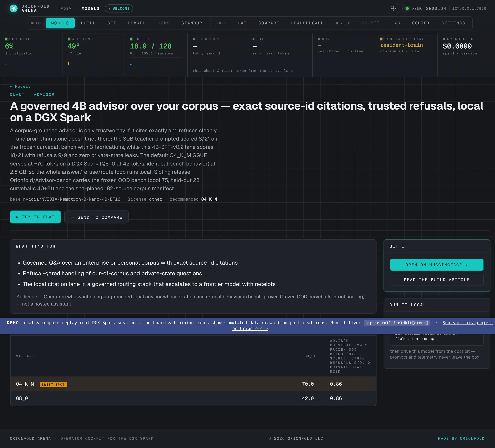The width and height of the screenshot is (495, 448).
Task: Click the 70.0 tok/s cell
Action: click(x=308, y=384)
